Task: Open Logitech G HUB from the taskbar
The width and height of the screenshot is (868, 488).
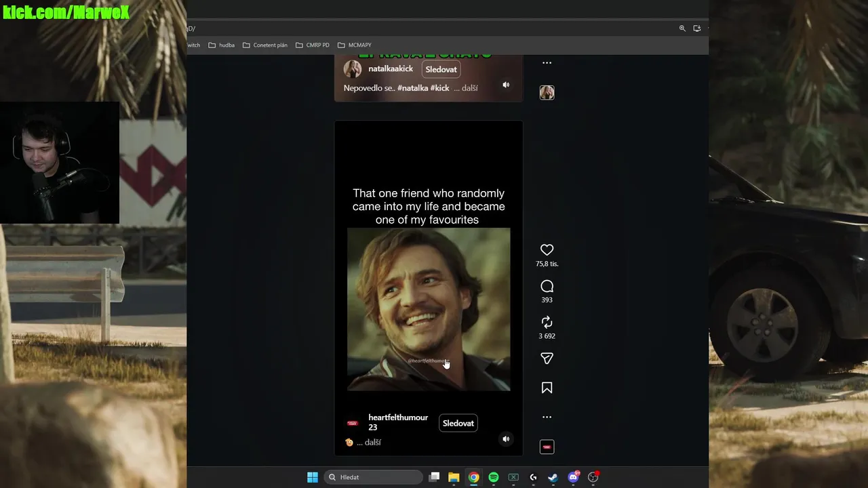Action: point(533,477)
